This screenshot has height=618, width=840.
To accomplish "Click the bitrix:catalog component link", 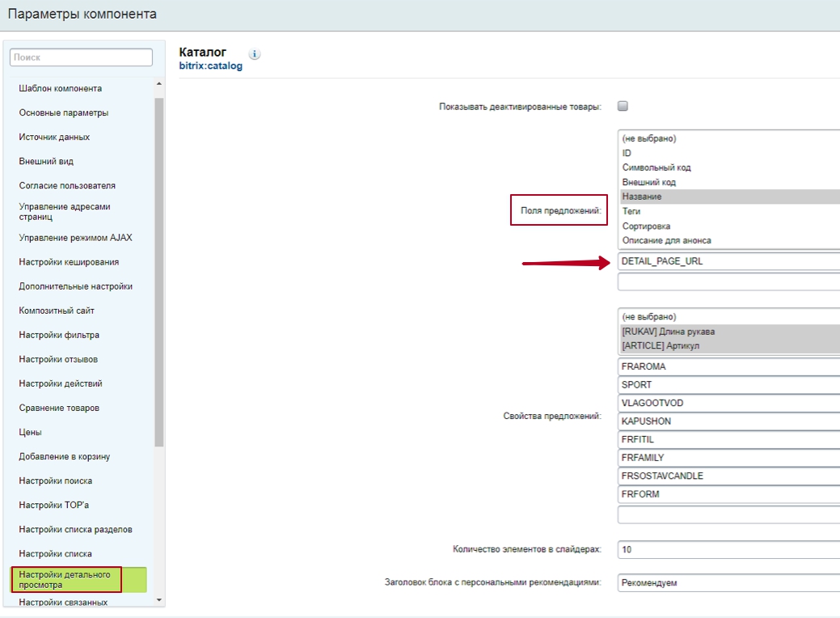I will (x=210, y=66).
